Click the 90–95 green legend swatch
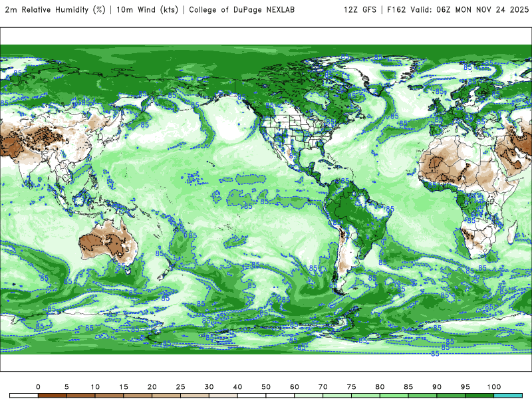The image size is (532, 399). click(x=451, y=396)
